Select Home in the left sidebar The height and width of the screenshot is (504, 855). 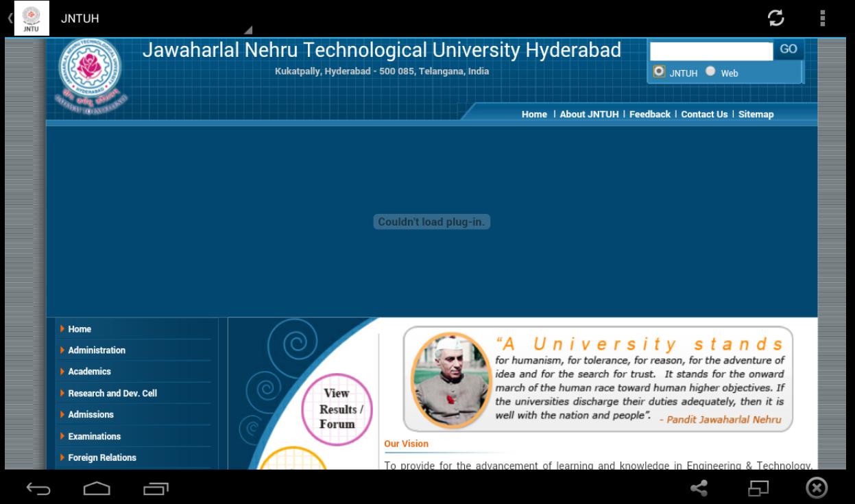pyautogui.click(x=80, y=329)
